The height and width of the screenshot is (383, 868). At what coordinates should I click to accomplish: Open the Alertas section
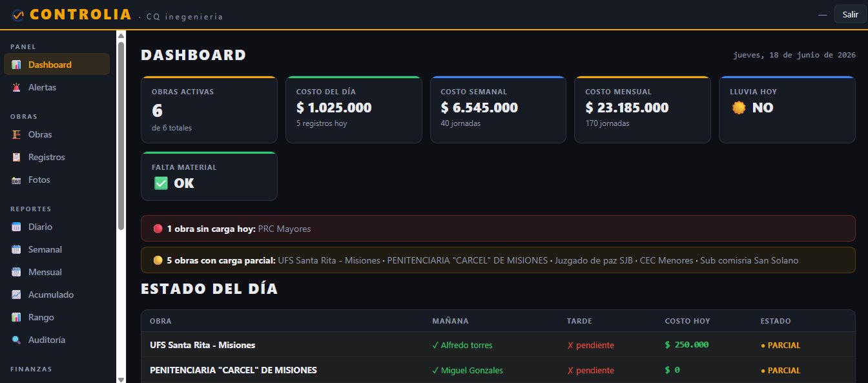pyautogui.click(x=57, y=87)
